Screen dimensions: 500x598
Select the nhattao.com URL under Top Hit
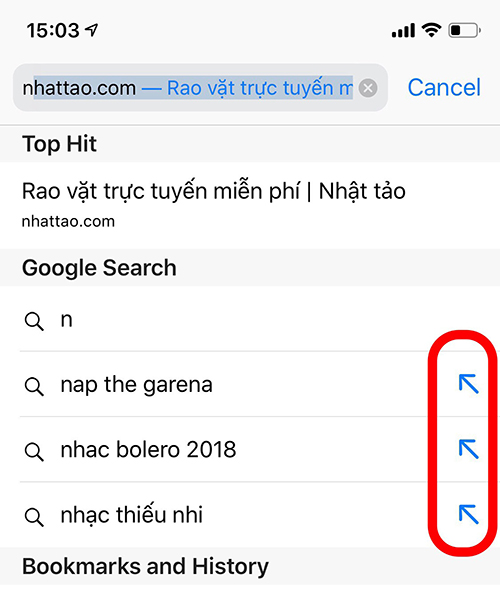(68, 222)
